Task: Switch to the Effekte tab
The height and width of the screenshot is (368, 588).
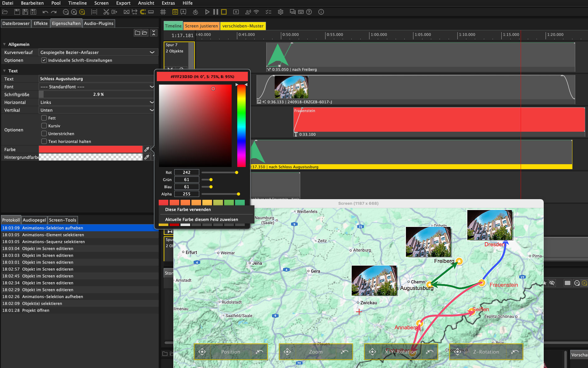Action: pos(41,23)
